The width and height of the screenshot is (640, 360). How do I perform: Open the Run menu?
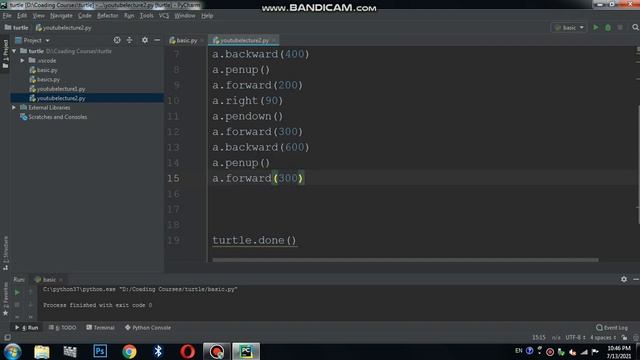point(129,16)
